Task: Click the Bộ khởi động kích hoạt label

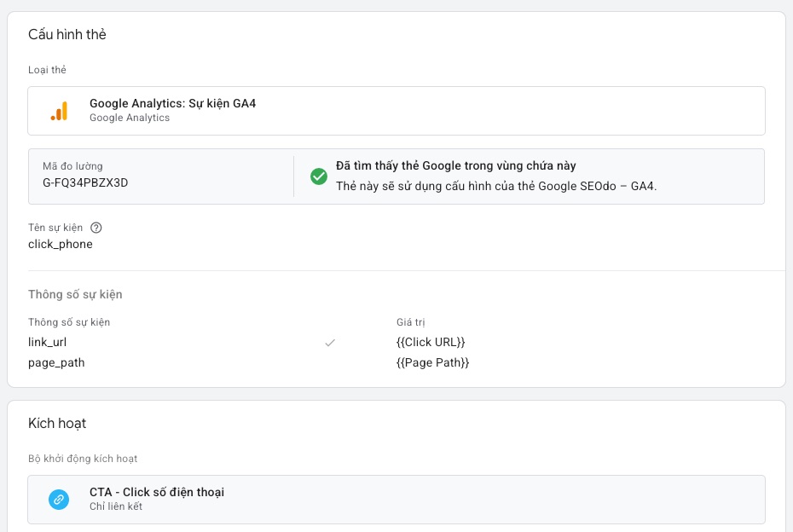Action: pyautogui.click(x=83, y=459)
